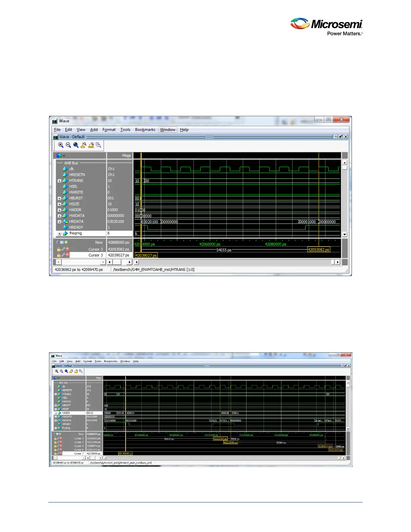Click delete icon for upper window's 42093082 ps cursor
Viewport: 411px width, 532px height.
(x=67, y=249)
